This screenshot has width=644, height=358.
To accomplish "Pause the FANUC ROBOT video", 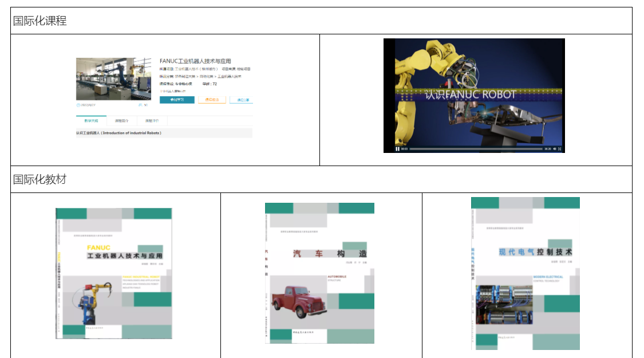I will pos(397,149).
